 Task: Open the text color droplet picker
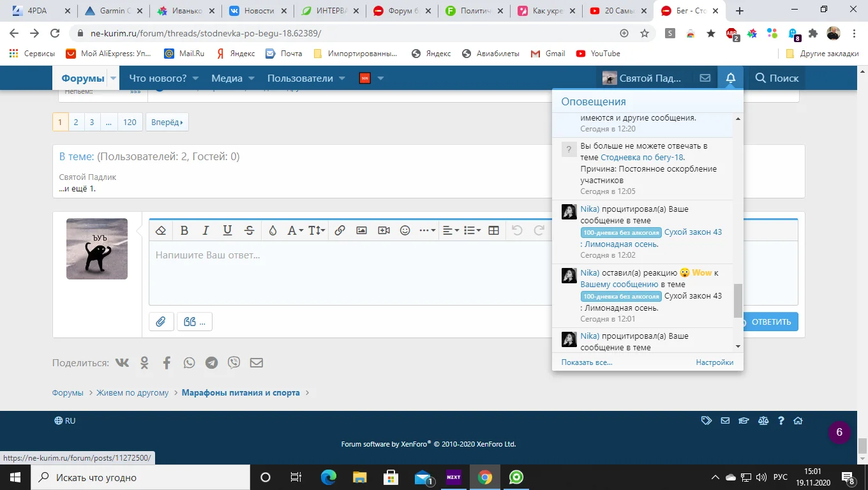click(273, 230)
